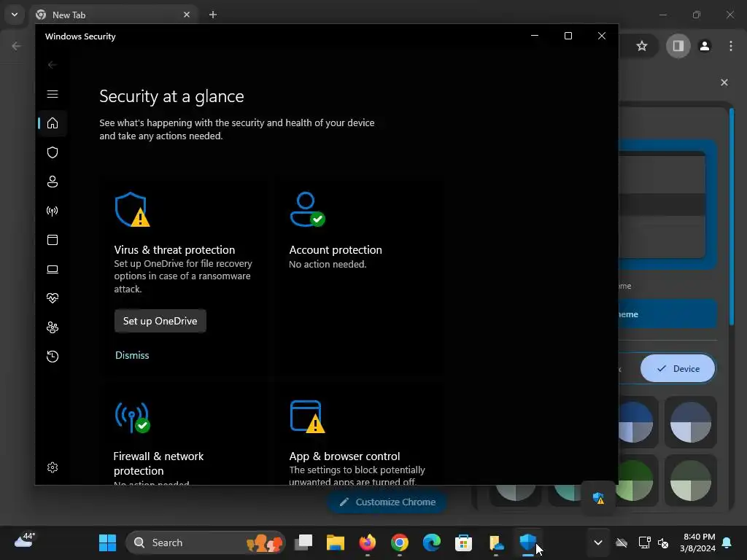Open Chrome profile avatar
747x560 pixels.
705,46
